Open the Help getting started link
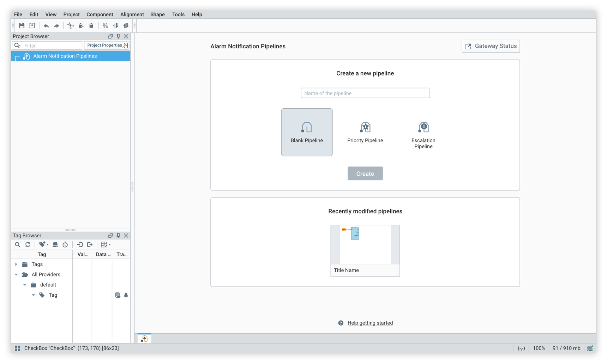Viewport: 607px width, 364px height. [370, 323]
